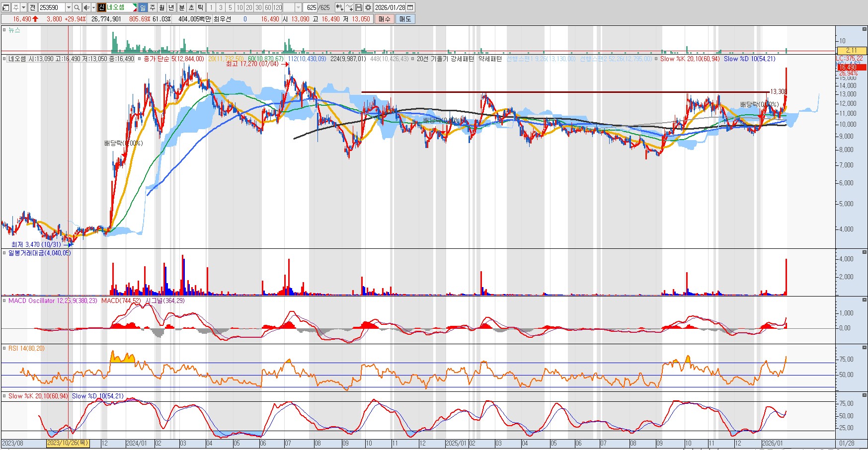Click the yellow 2,11 news value tag
This screenshot has width=868, height=450.
852,50
